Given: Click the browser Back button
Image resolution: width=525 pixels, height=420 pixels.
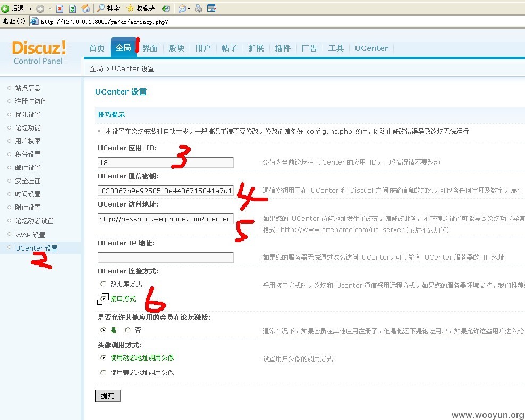Looking at the screenshot, I should (x=13, y=8).
